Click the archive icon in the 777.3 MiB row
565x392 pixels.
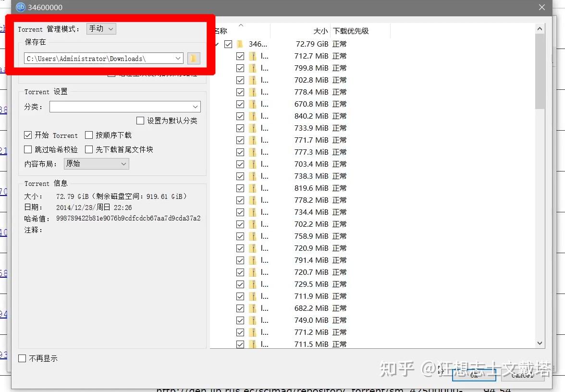coord(253,152)
